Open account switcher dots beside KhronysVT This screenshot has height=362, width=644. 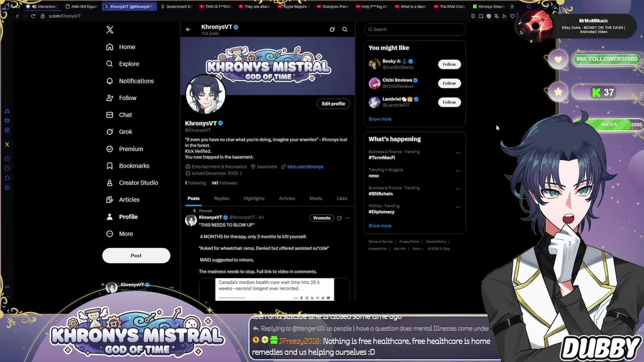point(172,288)
